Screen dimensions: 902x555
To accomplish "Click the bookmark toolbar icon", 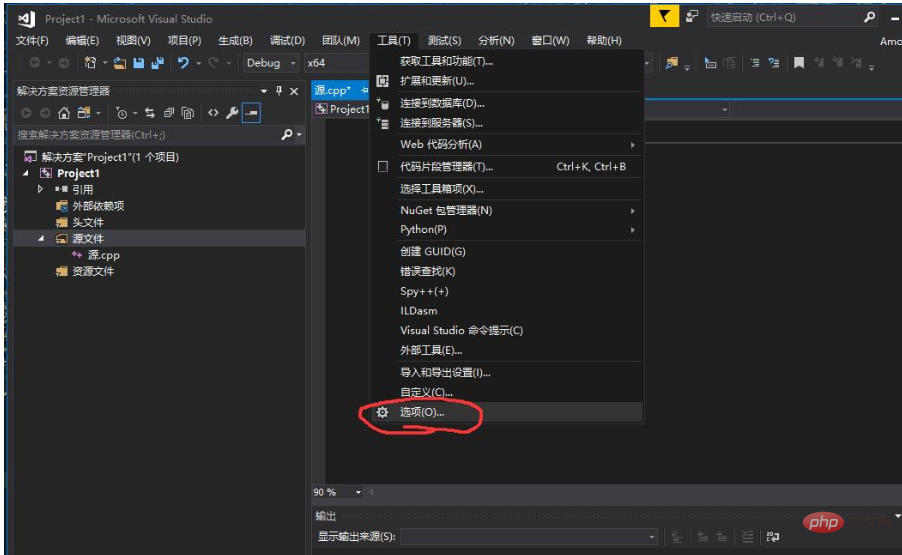I will tap(799, 63).
